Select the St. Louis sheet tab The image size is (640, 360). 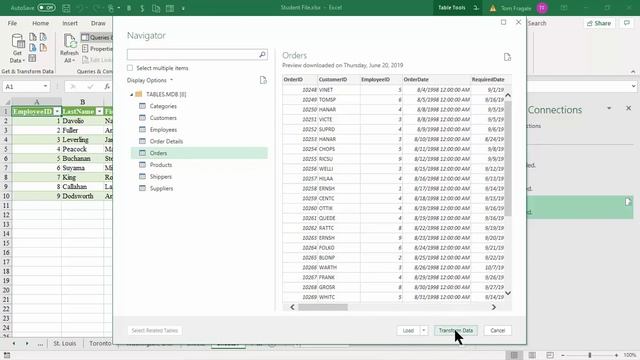point(64,343)
